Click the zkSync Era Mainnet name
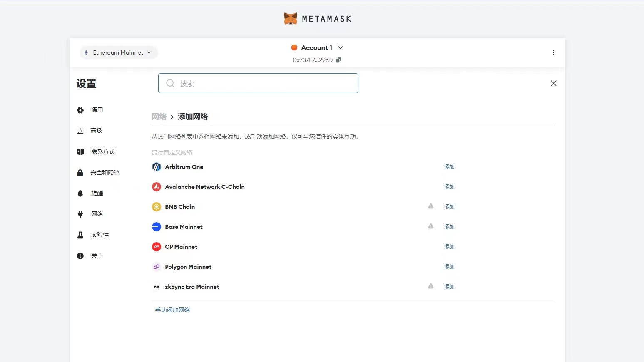Image resolution: width=644 pixels, height=362 pixels. point(192,287)
